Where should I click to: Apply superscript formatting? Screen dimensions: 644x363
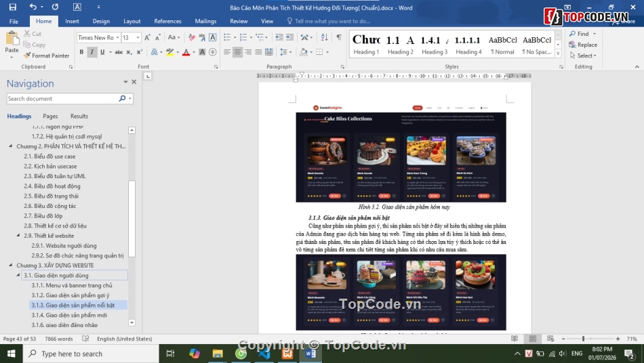click(x=139, y=52)
